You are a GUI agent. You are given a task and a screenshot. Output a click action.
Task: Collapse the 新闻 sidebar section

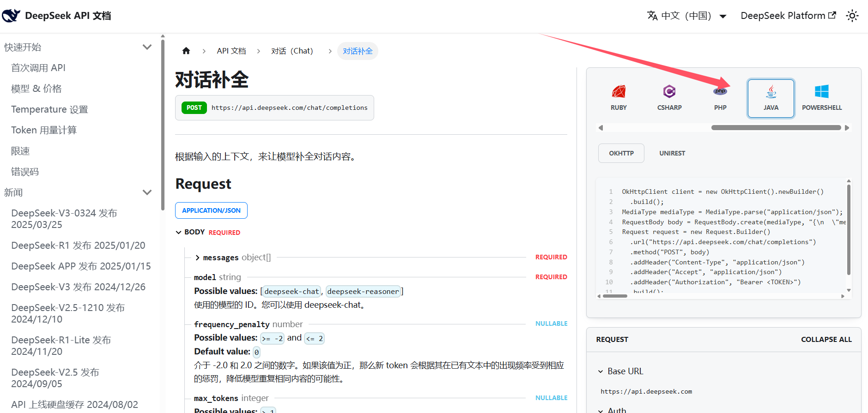[x=147, y=192]
